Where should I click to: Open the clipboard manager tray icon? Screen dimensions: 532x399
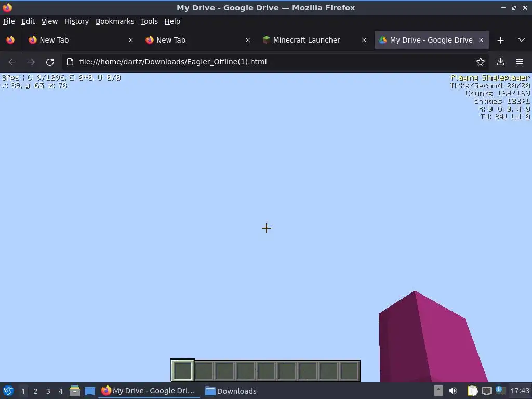coord(472,391)
